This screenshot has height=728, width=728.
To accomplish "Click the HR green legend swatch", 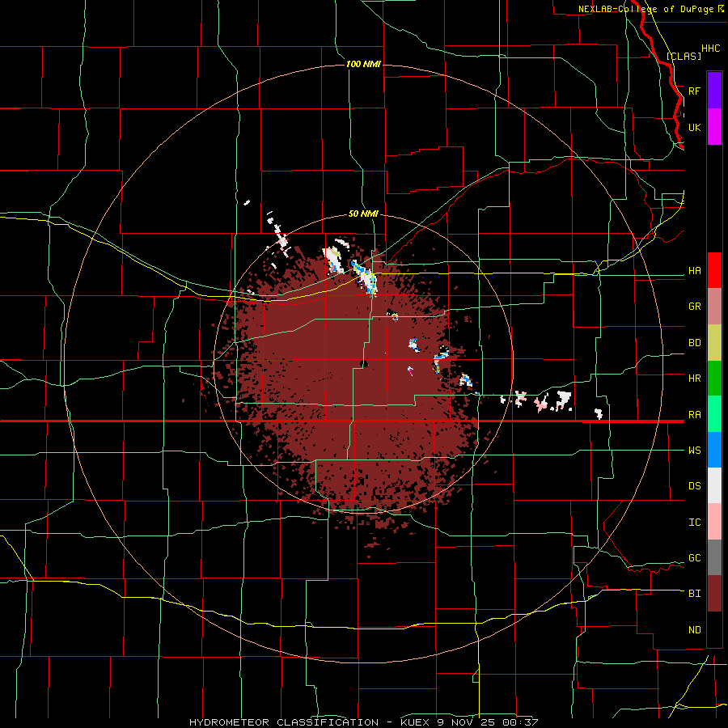I will click(714, 379).
